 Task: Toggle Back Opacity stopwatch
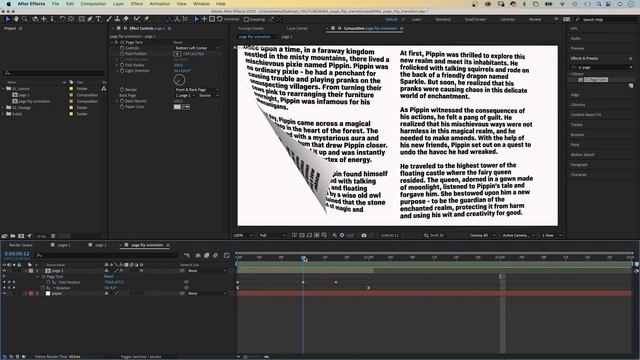point(122,101)
